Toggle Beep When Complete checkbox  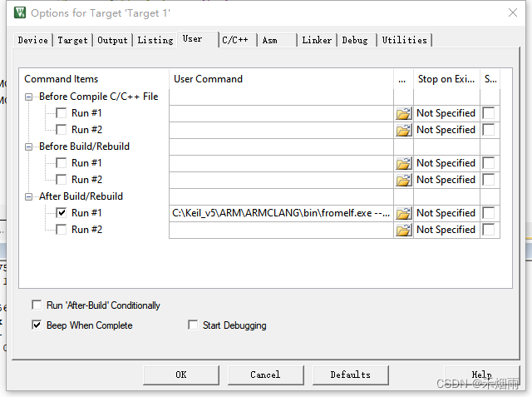[37, 325]
